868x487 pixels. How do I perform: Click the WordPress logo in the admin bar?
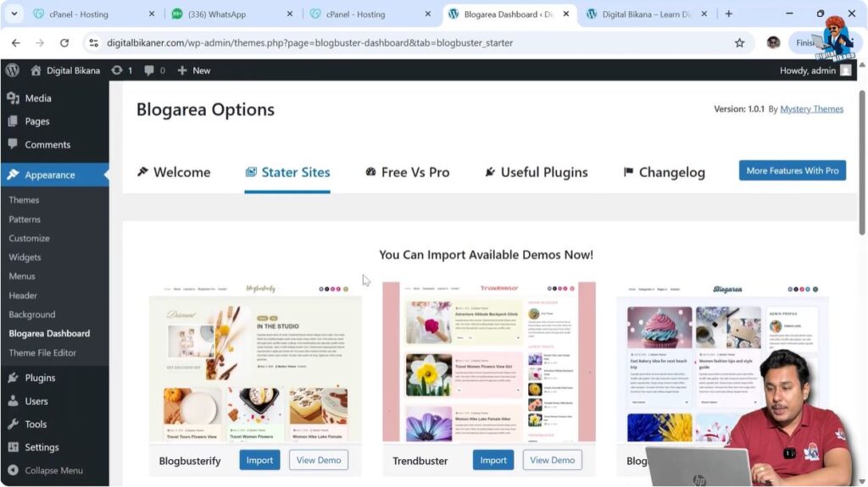click(x=12, y=70)
